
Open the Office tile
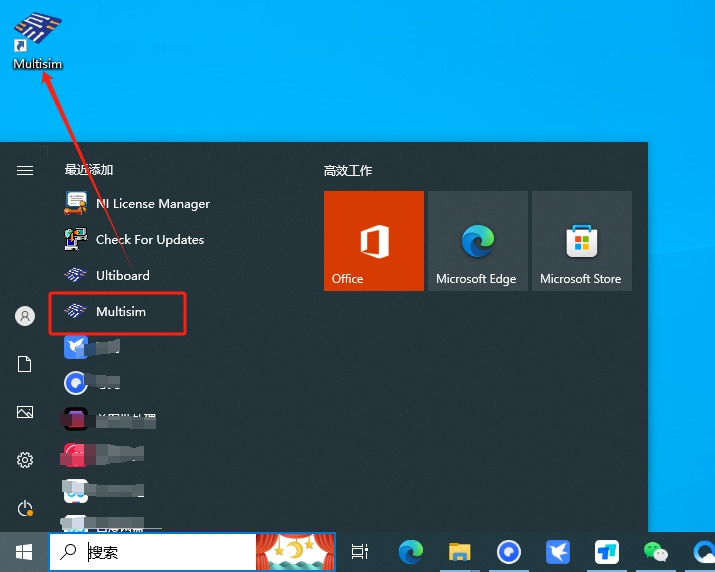coord(374,241)
